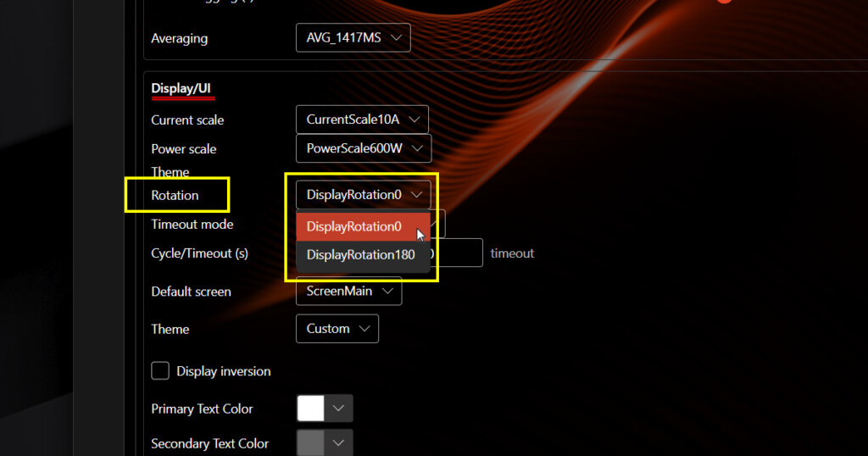868x456 pixels.
Task: Toggle the Display inversion checkbox
Action: click(160, 370)
